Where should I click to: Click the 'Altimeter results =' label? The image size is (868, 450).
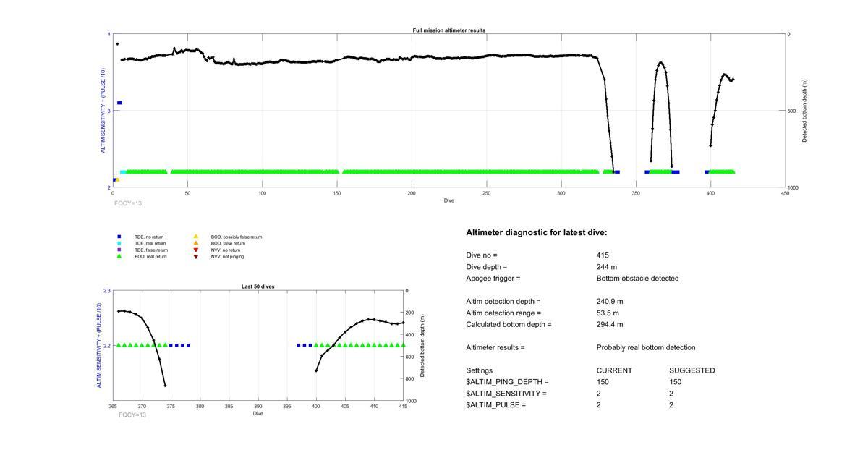click(495, 348)
